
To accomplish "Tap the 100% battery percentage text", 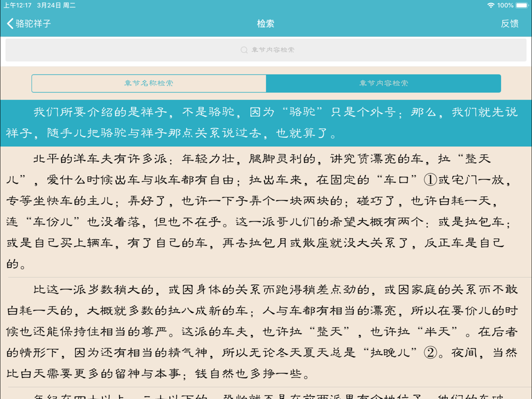I will click(x=505, y=5).
